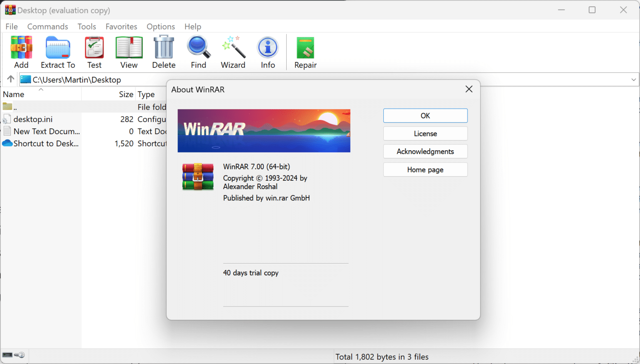Open the address bar dropdown
Image resolution: width=640 pixels, height=364 pixels.
[633, 79]
